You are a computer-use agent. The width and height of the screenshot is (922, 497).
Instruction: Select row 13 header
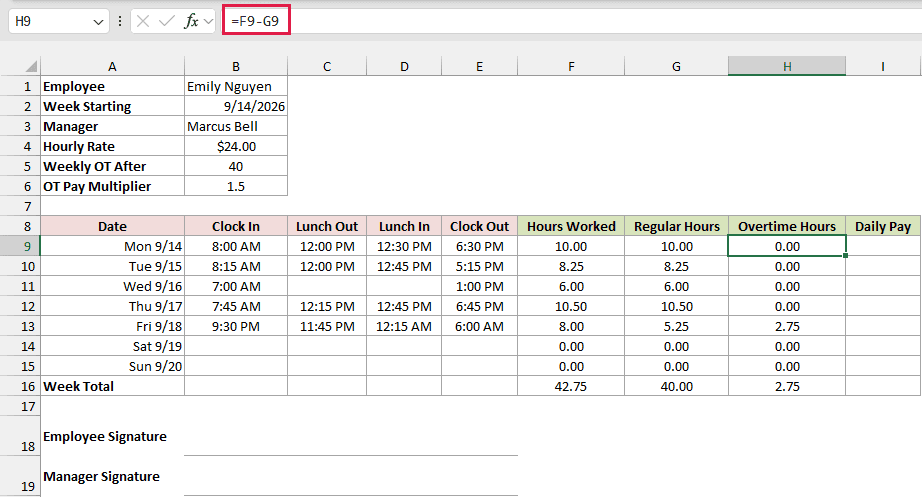[x=20, y=326]
